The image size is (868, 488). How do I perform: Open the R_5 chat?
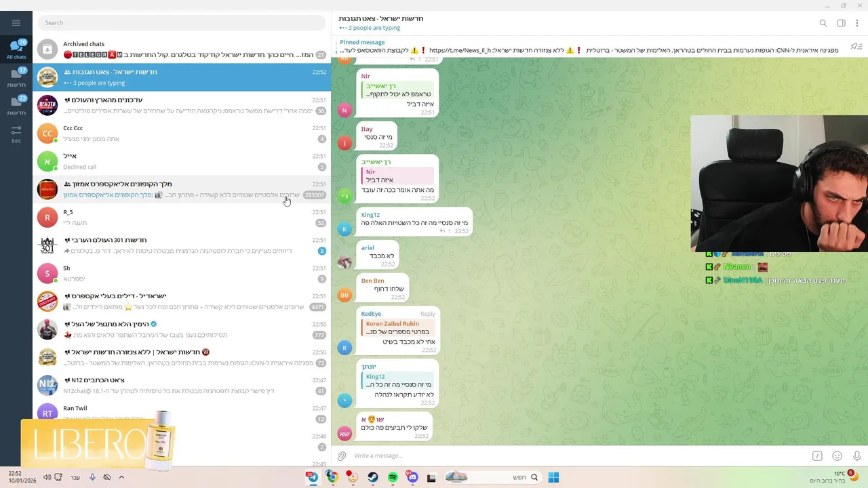pos(182,217)
